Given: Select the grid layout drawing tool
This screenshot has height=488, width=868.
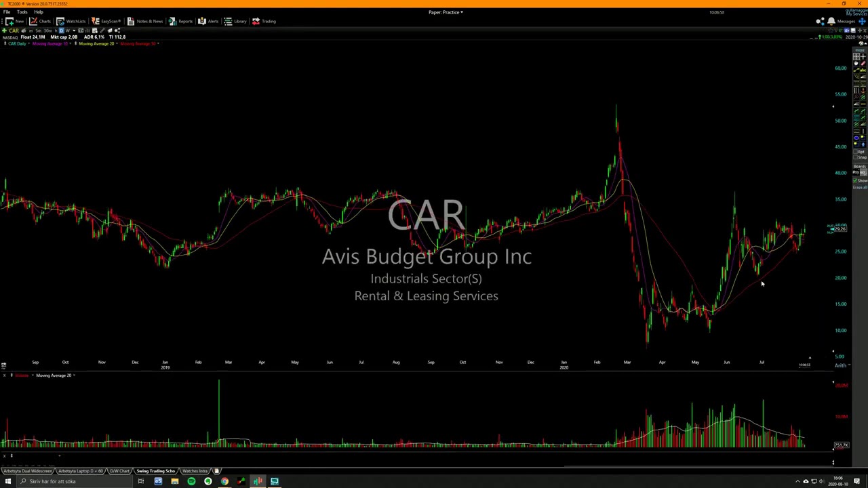Looking at the screenshot, I should click(856, 56).
